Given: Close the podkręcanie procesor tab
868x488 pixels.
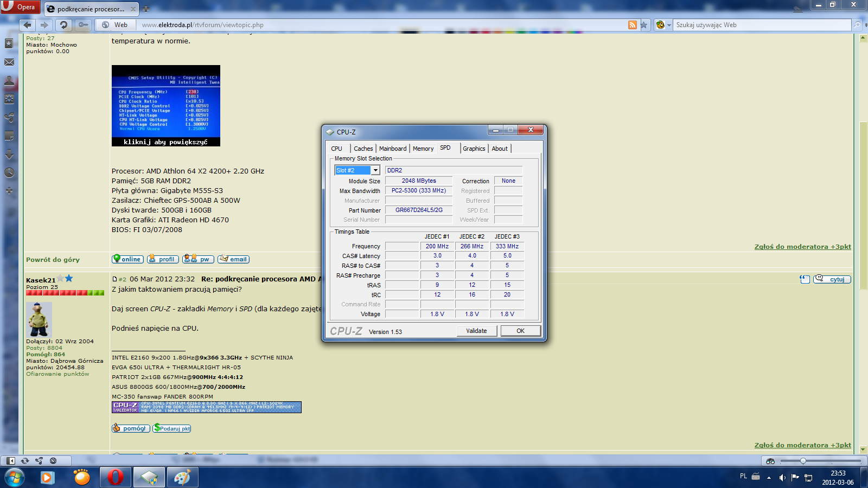Looking at the screenshot, I should [133, 9].
